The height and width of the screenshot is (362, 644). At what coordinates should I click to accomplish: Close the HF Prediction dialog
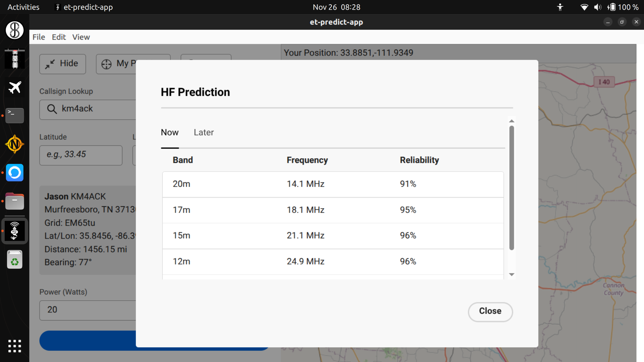(490, 311)
